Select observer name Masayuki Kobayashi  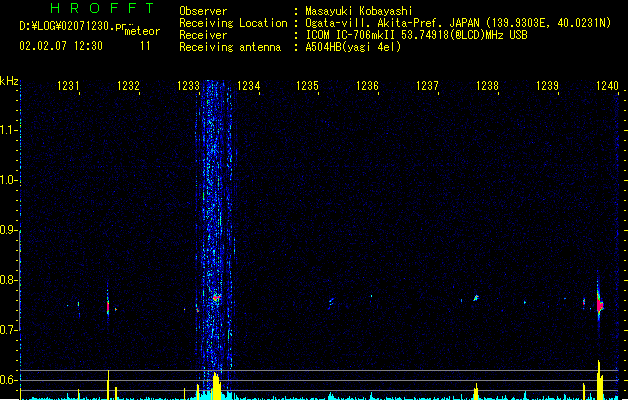(x=359, y=11)
